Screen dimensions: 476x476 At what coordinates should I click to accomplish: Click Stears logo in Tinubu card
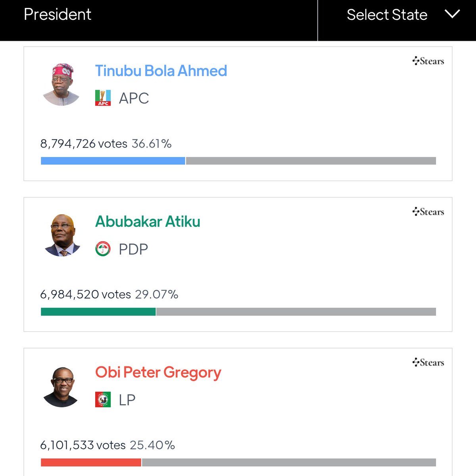pyautogui.click(x=428, y=61)
